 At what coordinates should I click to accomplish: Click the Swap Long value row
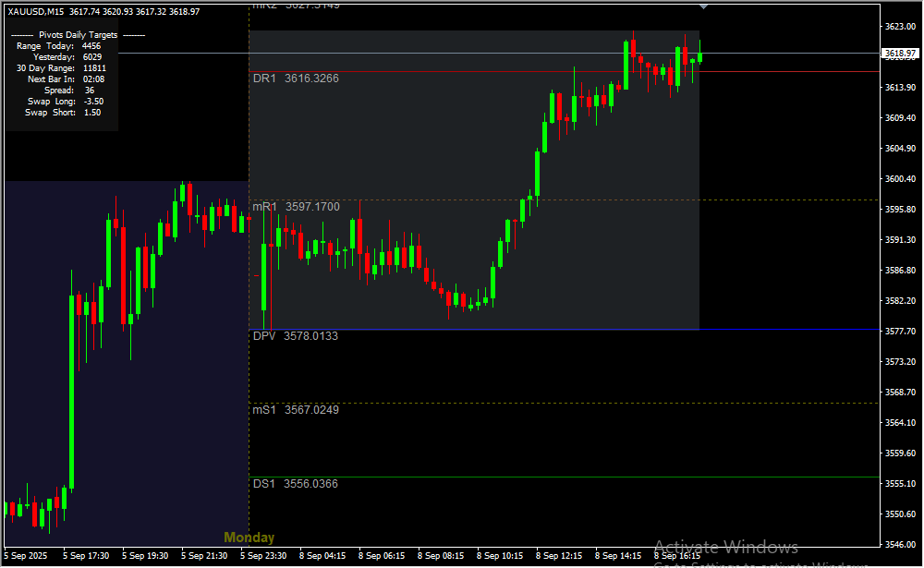[64, 102]
